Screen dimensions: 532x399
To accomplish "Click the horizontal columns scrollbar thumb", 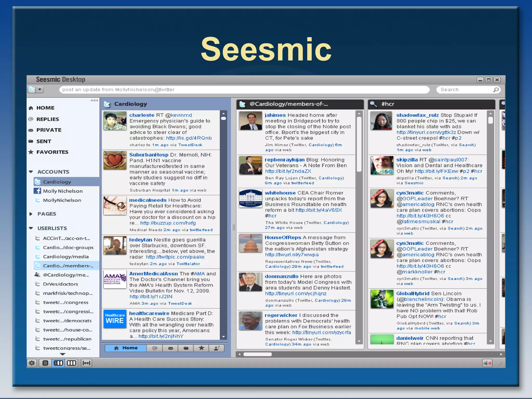I will tap(257, 354).
